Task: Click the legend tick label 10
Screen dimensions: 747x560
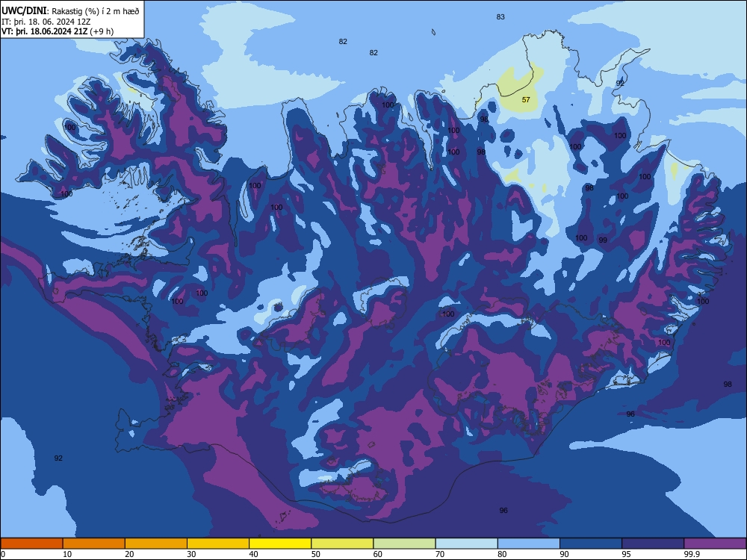Action: (67, 554)
